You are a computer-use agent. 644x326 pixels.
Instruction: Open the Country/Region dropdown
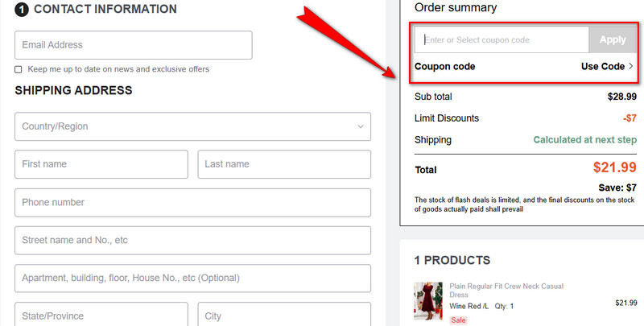click(192, 126)
